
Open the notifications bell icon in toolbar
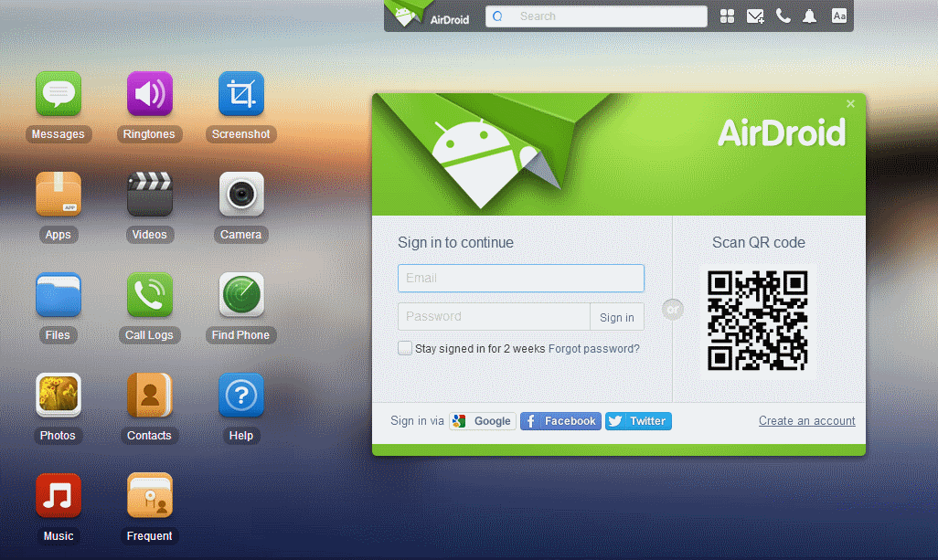pos(809,16)
